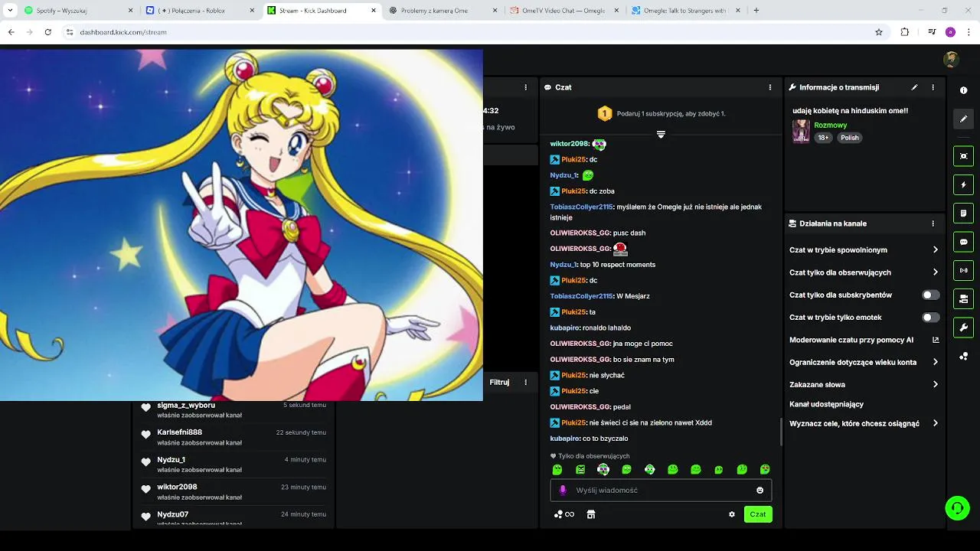Click the Wyślij wiadomość chat input

[x=661, y=491]
